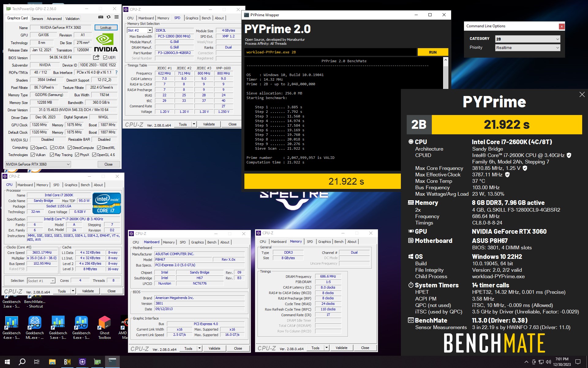Screen dimensions: 588x368
Task: Open the Slot #2 memory slot dropdown
Action: pos(140,30)
